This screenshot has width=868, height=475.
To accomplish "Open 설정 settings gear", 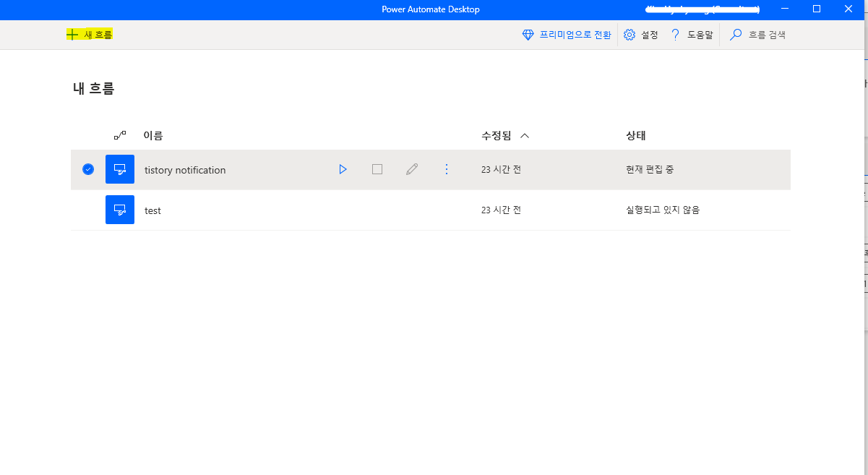I will click(x=641, y=35).
